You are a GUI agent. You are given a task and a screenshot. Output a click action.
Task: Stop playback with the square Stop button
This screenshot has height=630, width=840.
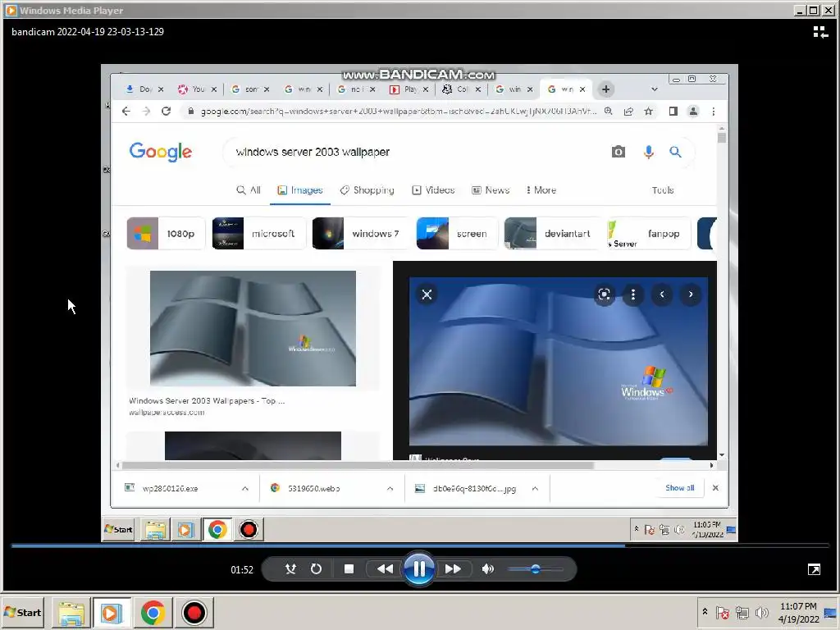(349, 569)
